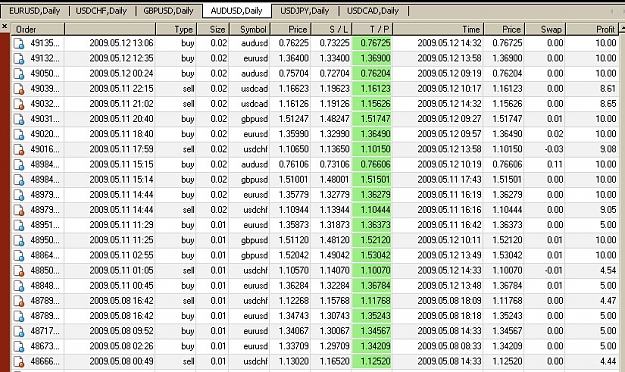Screen dimensions: 625x372
Task: Click open time 2009.05.12 13:06
Action: pos(121,43)
